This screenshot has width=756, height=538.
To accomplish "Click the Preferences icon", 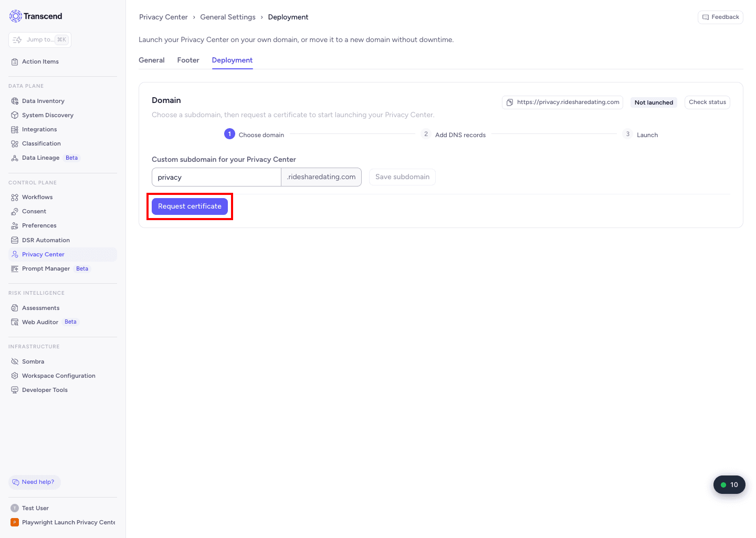I will point(15,225).
